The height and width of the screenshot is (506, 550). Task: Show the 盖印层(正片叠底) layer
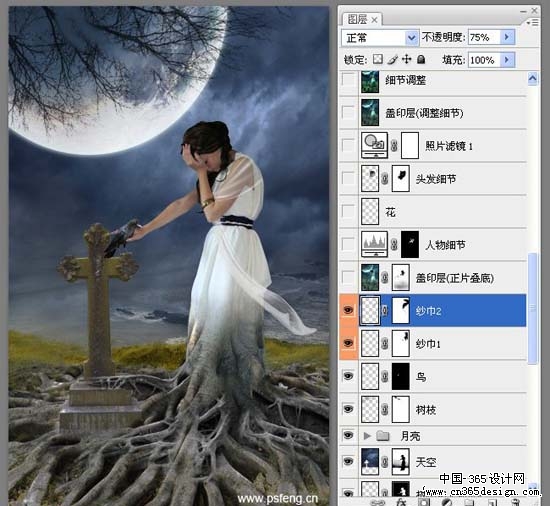click(348, 277)
